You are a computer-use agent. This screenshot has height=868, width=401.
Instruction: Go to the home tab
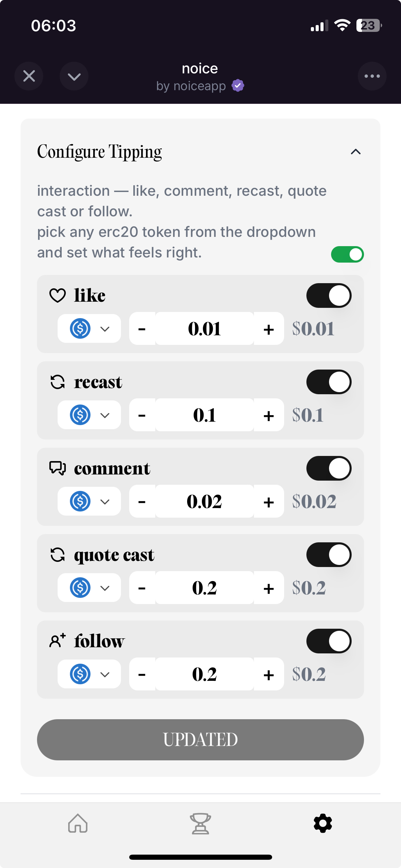[x=78, y=823]
